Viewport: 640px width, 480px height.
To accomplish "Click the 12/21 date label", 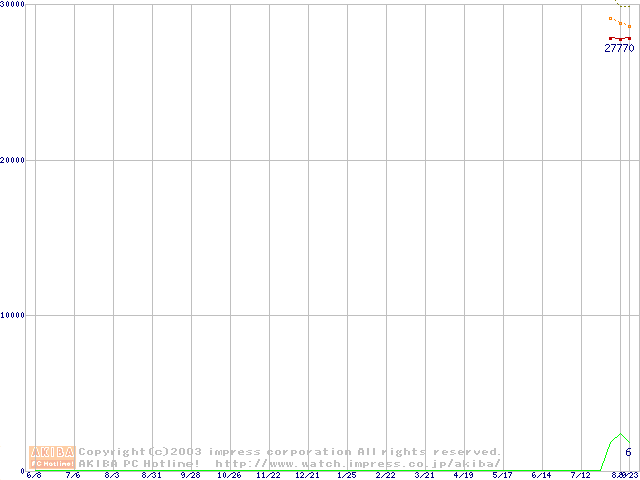I will pyautogui.click(x=307, y=476).
